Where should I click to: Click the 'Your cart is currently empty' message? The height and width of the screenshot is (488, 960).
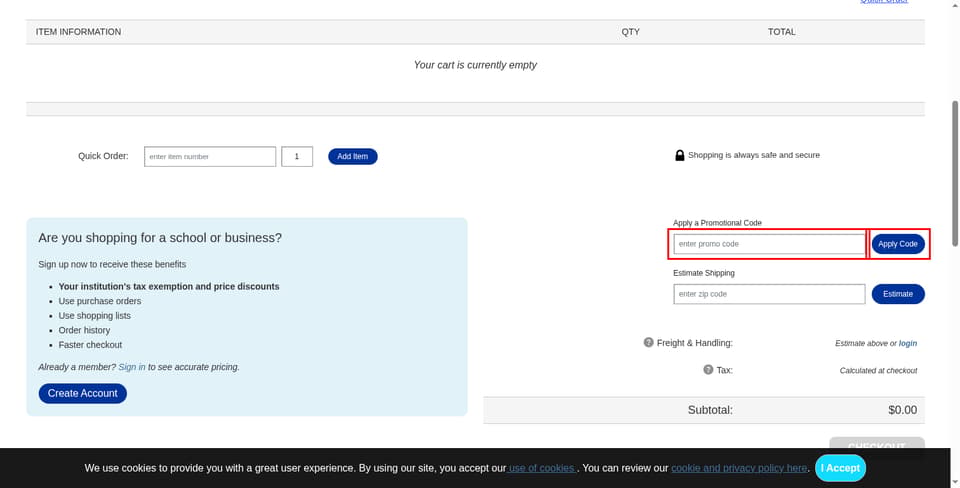coord(475,65)
